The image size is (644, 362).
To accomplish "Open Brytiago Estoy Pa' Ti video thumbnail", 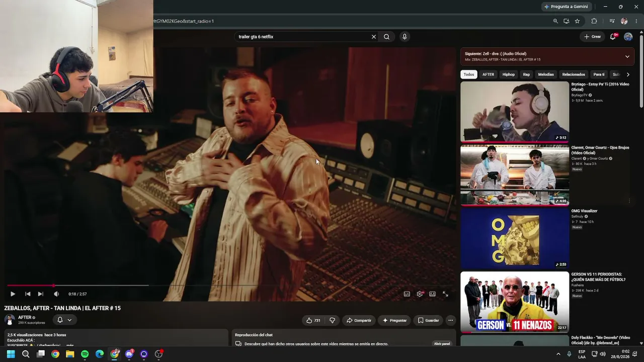I will pos(515,112).
